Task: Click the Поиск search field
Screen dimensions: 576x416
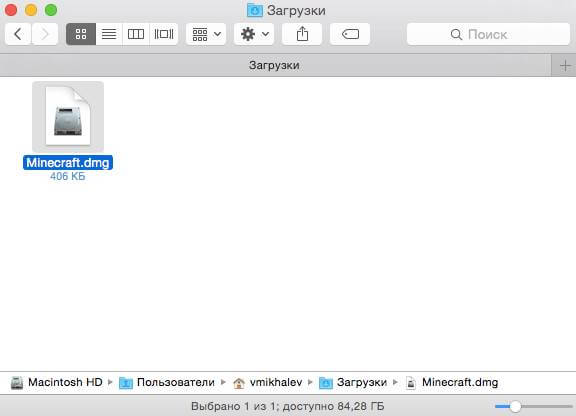Action: coord(489,34)
